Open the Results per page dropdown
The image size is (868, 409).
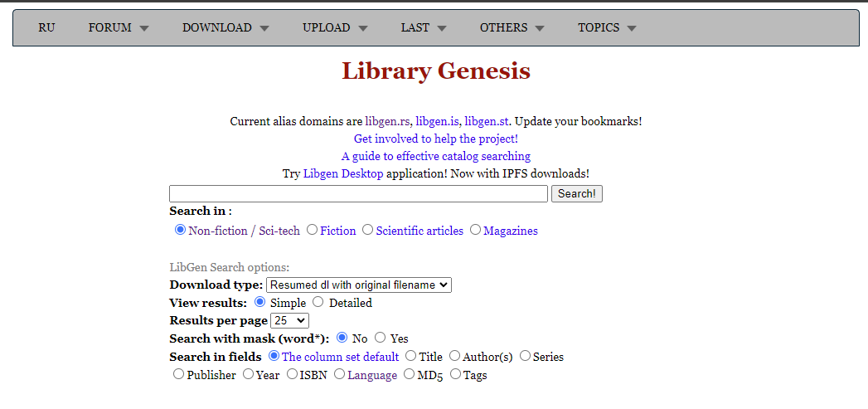pyautogui.click(x=289, y=320)
